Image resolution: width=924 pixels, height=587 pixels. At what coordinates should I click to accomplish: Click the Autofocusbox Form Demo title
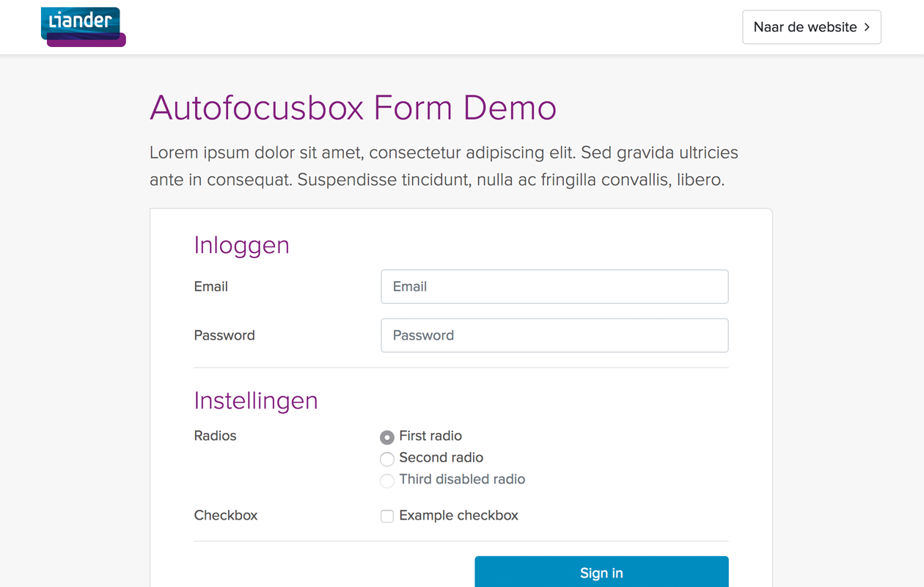coord(353,107)
